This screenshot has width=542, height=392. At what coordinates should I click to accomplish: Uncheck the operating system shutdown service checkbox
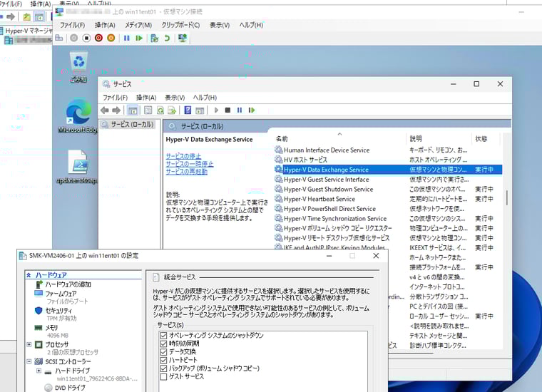(164, 336)
